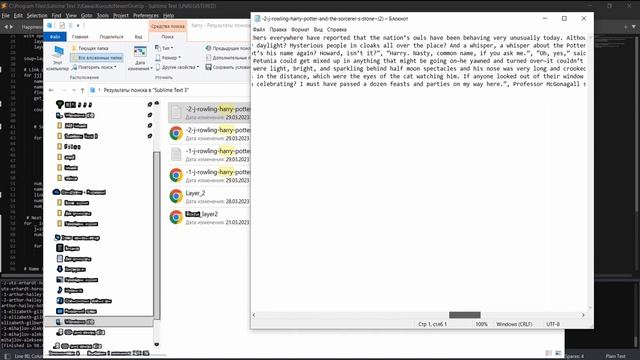Expand the 'Тип' filter dropdown
This screenshot has height=360, width=640.
pyautogui.click(x=164, y=48)
